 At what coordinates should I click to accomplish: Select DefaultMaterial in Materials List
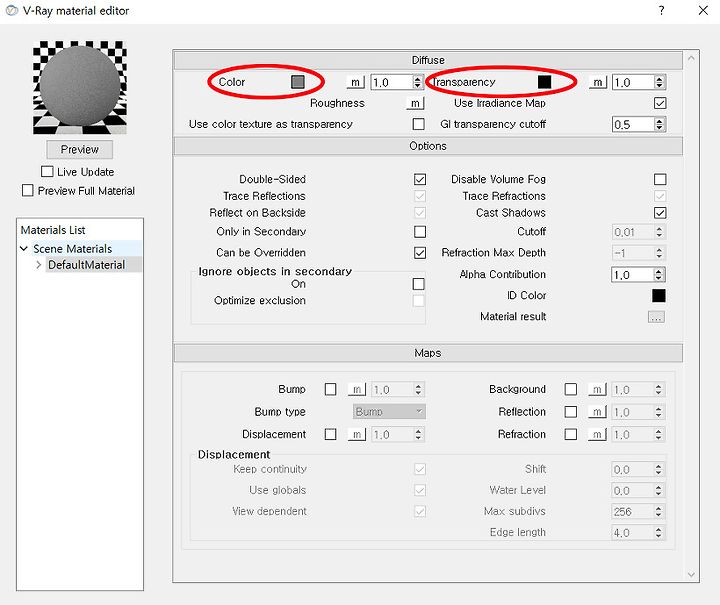coord(86,265)
